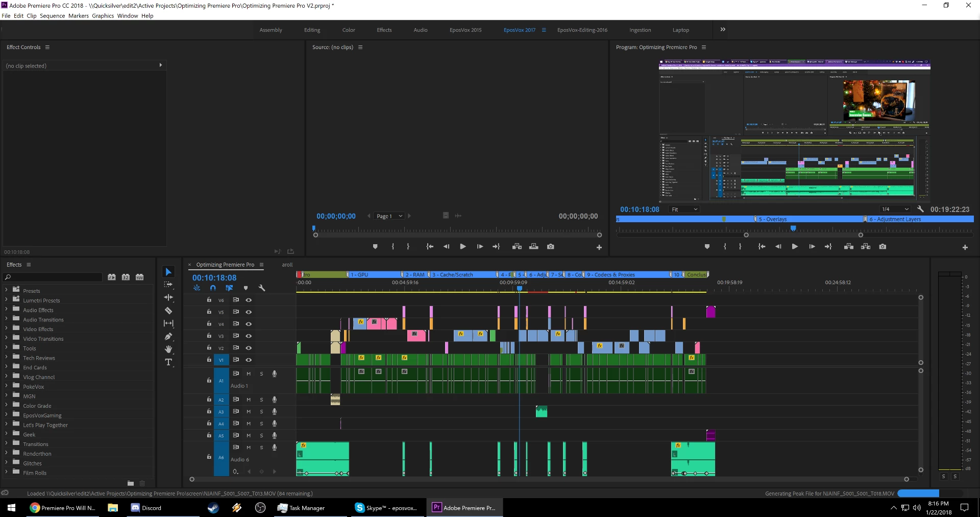980x517 pixels.
Task: Select the Track Select Forward tool
Action: point(168,285)
